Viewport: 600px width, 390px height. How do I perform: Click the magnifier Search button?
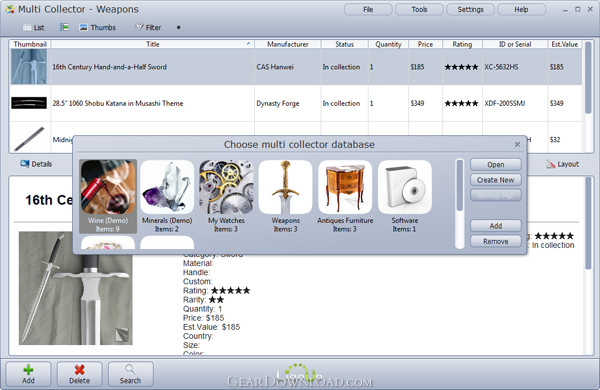[130, 374]
